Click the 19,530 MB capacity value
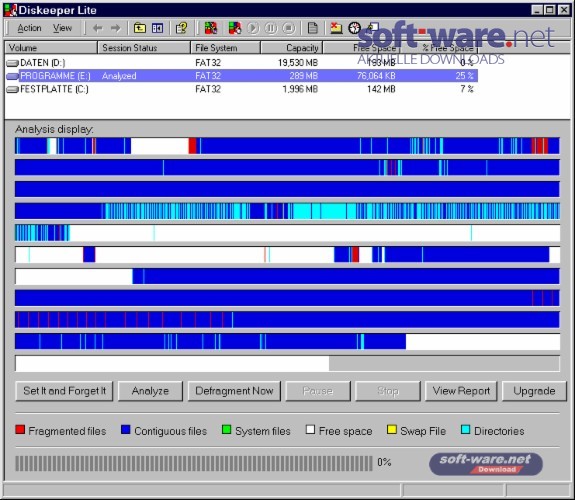Screen dimensions: 575x500 (298, 63)
